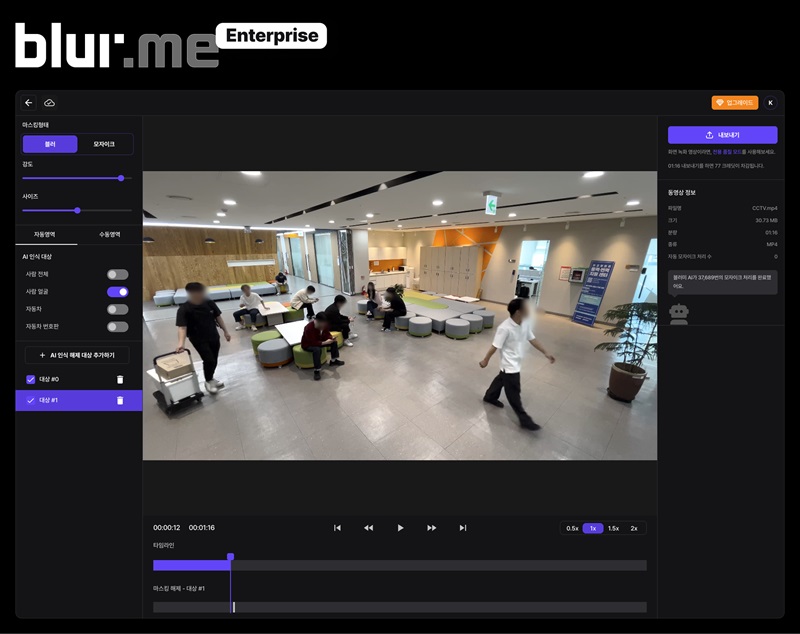Open the K user profile avatar
Screen dimensions: 800x634
click(770, 103)
